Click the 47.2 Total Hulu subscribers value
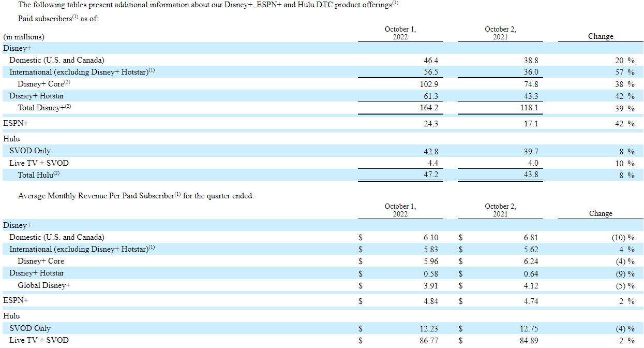This screenshot has width=644, height=348. click(431, 175)
